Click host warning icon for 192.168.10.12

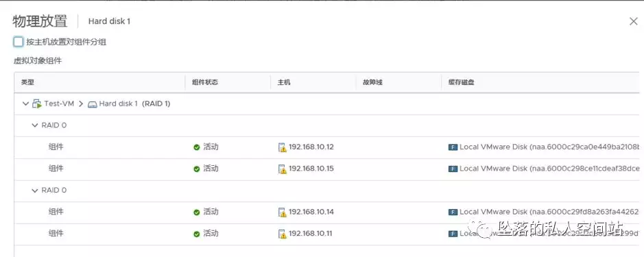tap(282, 147)
